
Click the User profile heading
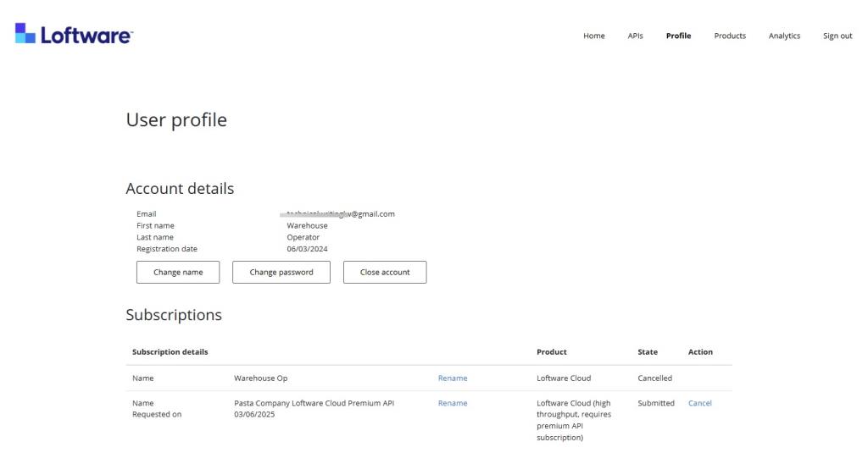click(176, 120)
